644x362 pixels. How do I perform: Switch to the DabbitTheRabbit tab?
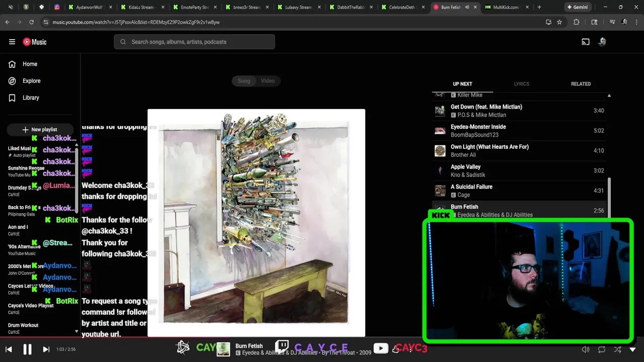(x=351, y=7)
